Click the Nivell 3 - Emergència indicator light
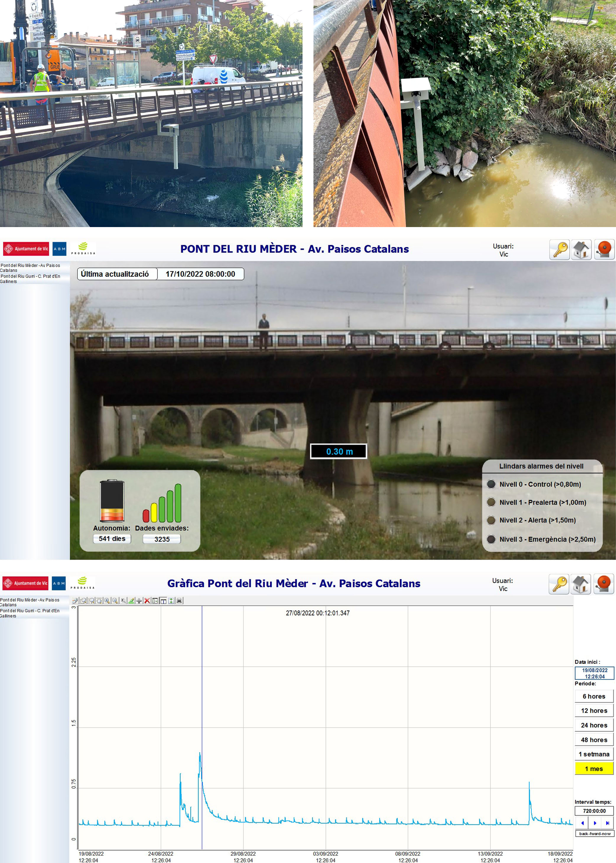The width and height of the screenshot is (616, 863). [491, 539]
